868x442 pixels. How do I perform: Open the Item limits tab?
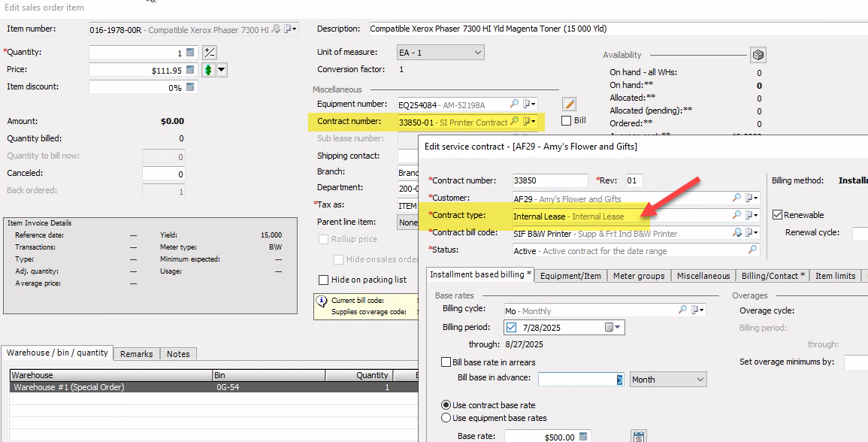(836, 276)
